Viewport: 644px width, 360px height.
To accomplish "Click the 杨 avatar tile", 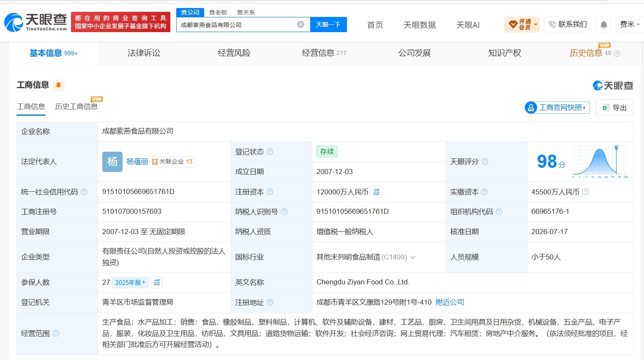I will click(x=112, y=161).
